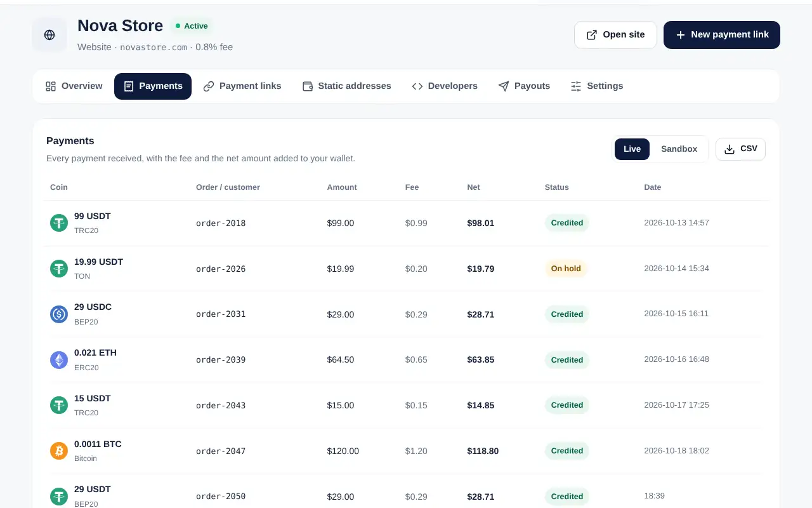The width and height of the screenshot is (812, 508).
Task: Click the $64.50 amount cell
Action: pos(341,360)
